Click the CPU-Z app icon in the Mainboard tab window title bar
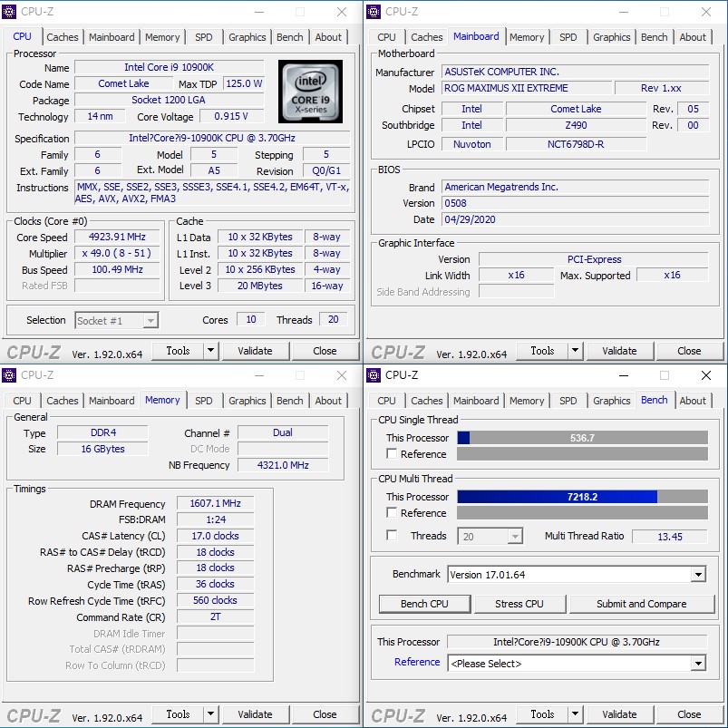The height and width of the screenshot is (728, 728). pos(374,12)
